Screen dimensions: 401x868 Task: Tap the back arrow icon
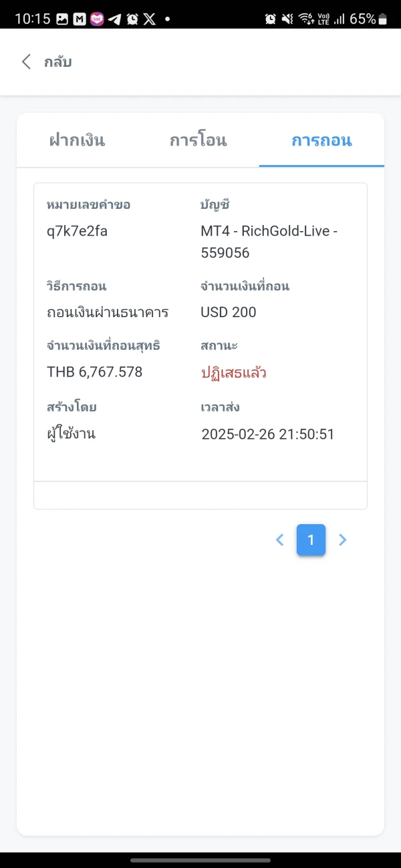point(26,62)
